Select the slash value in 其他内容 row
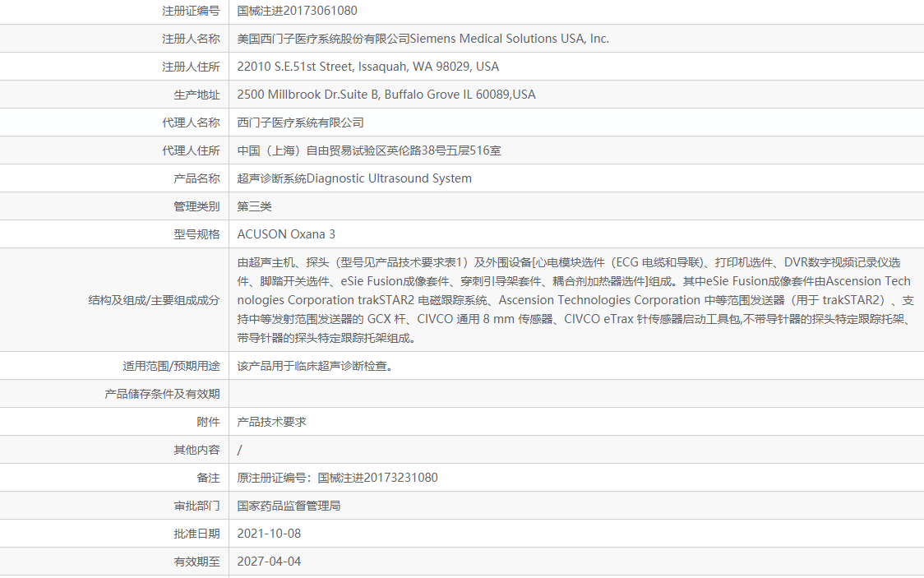 pos(239,450)
